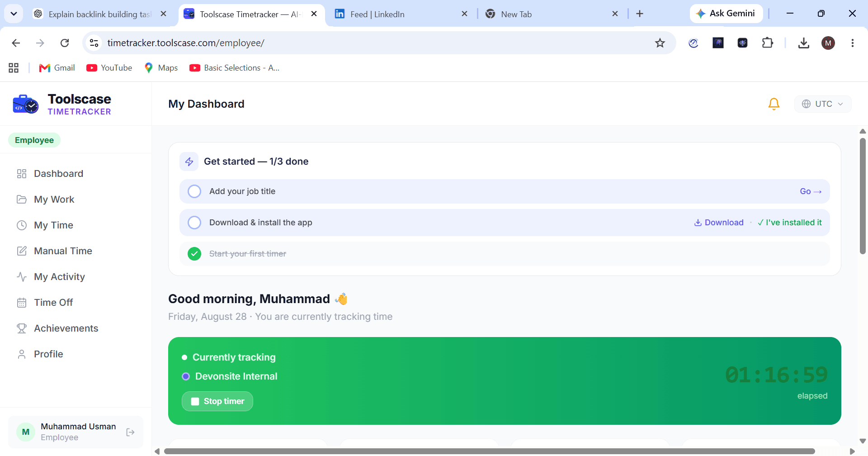Tick the 'Add your job title' circle
This screenshot has height=456, width=868.
tap(194, 191)
